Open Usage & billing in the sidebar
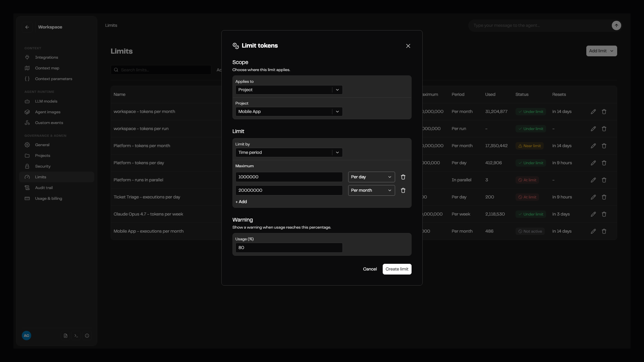 click(x=57, y=198)
